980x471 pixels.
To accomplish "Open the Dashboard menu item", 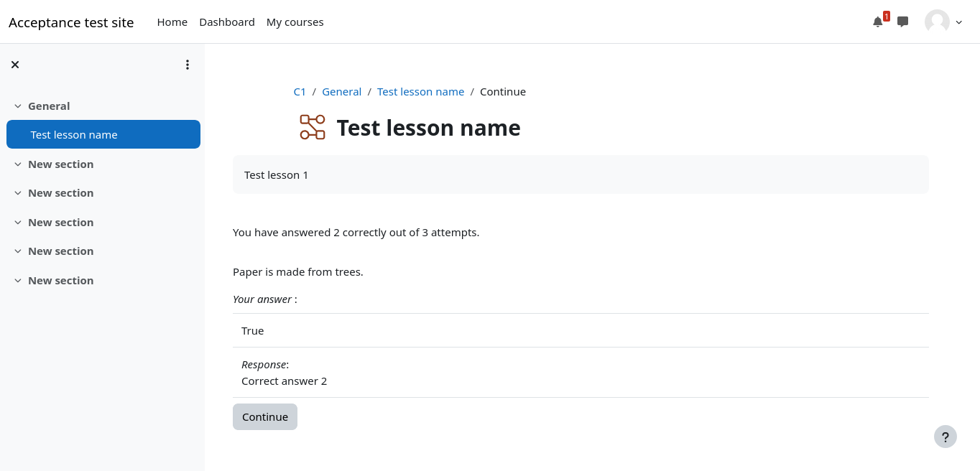I will pos(227,22).
